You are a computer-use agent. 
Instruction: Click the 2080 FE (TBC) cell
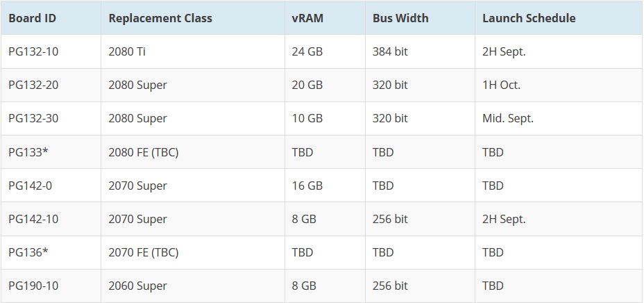point(143,151)
